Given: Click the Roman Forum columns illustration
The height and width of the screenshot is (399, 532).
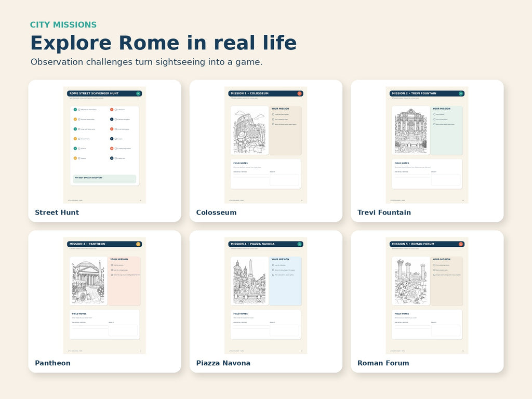Looking at the screenshot, I should pos(411,281).
